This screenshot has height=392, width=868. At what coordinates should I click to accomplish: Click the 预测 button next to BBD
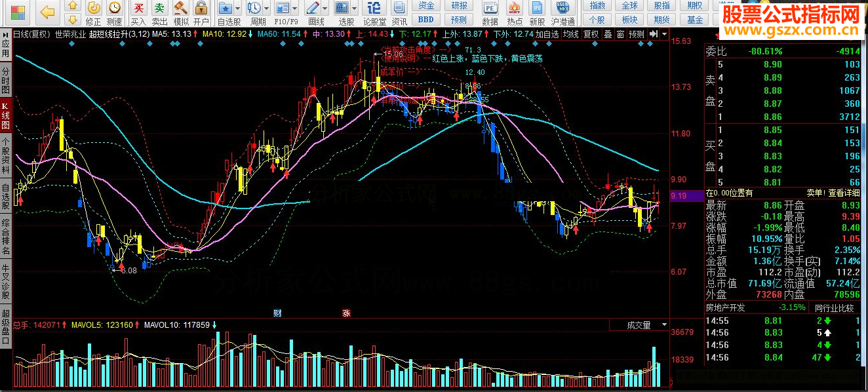(x=460, y=20)
